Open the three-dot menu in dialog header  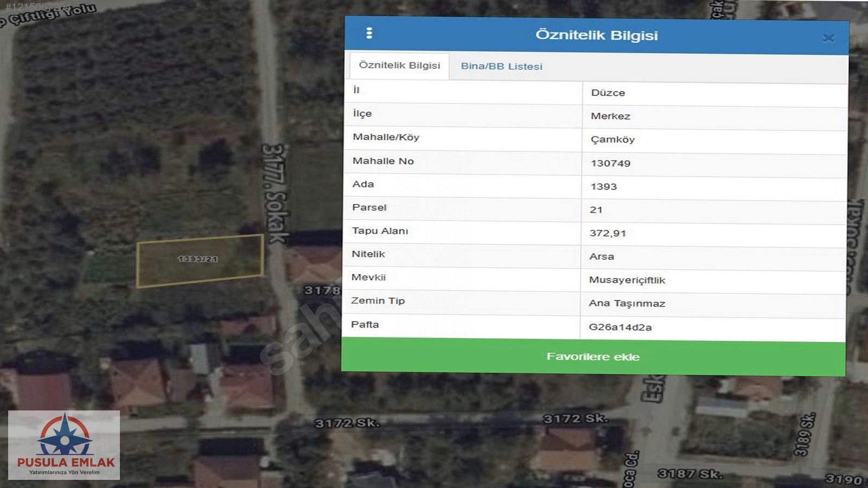coord(369,34)
